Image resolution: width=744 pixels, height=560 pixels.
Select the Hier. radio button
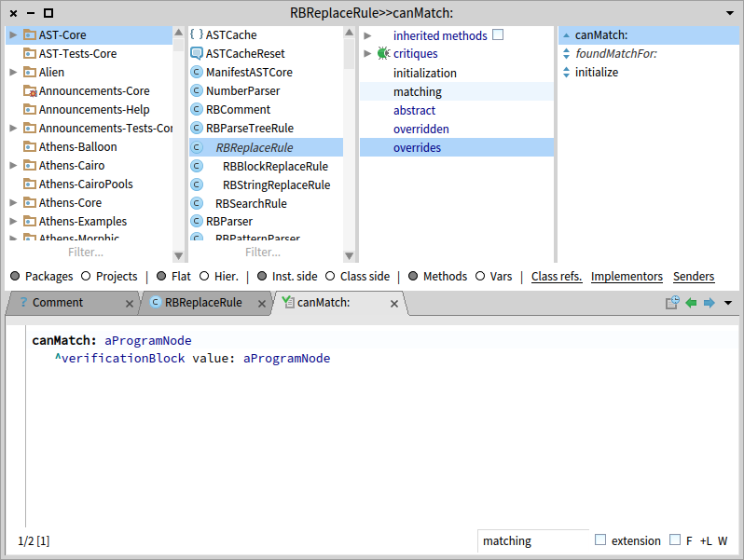[204, 276]
